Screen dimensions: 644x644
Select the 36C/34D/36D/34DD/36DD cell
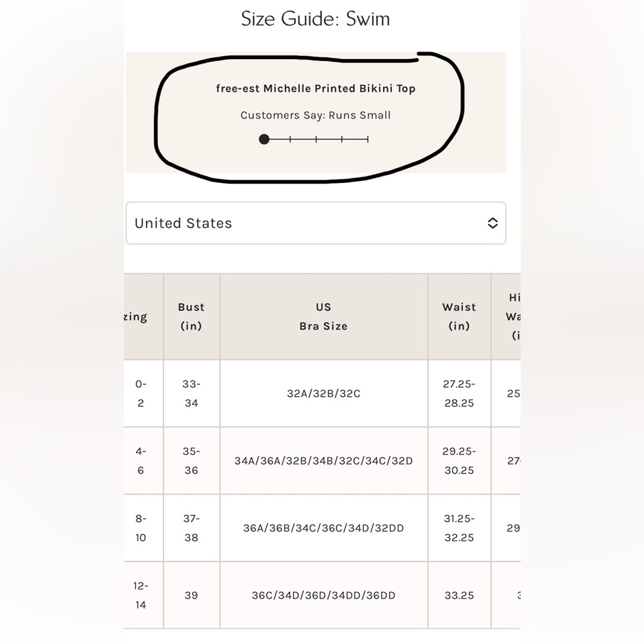click(324, 595)
